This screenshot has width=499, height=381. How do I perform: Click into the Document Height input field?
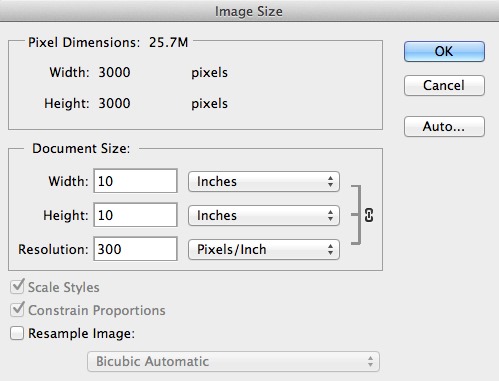tap(135, 215)
